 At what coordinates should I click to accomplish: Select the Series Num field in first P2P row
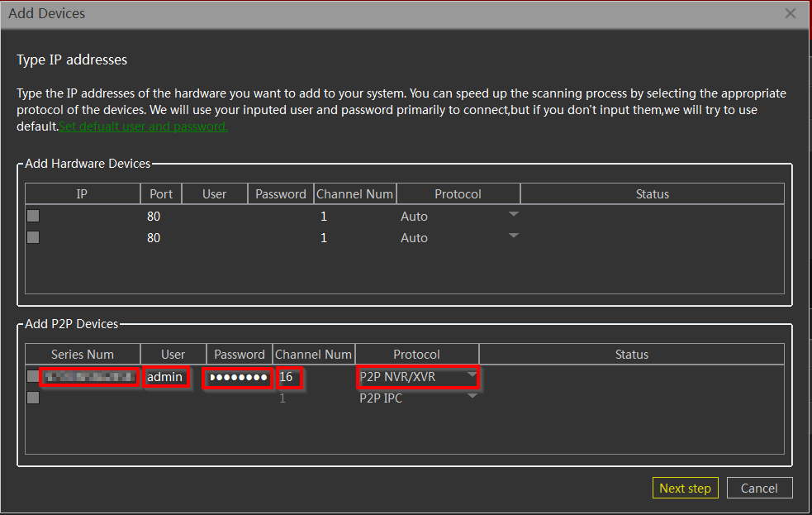coord(89,377)
